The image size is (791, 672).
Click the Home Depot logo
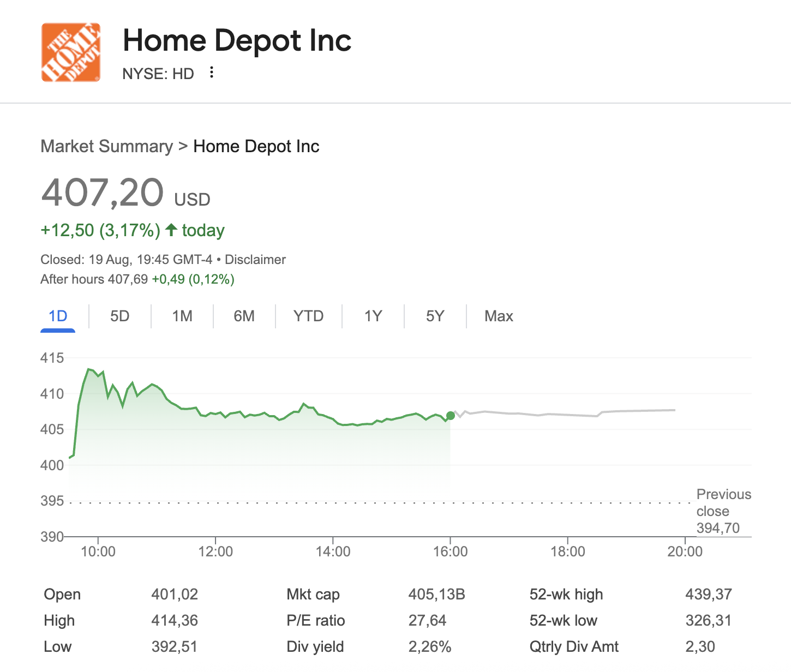point(71,52)
